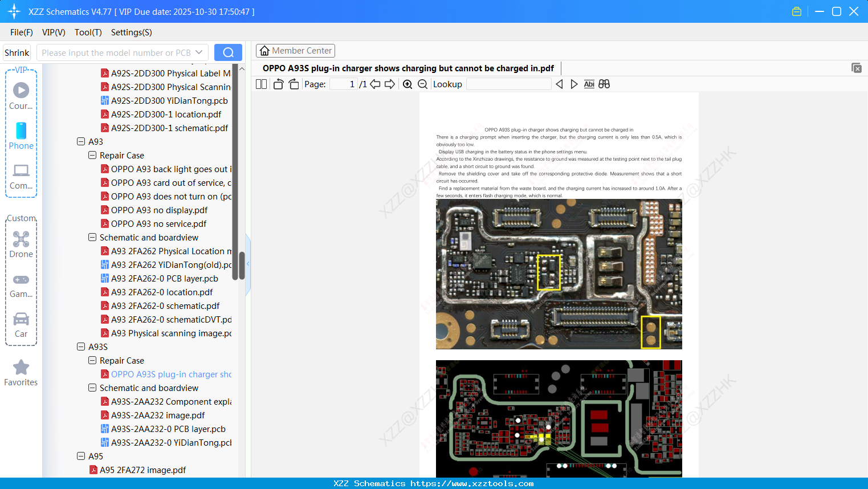Open the Courses sidebar icon
868x489 pixels.
[21, 96]
